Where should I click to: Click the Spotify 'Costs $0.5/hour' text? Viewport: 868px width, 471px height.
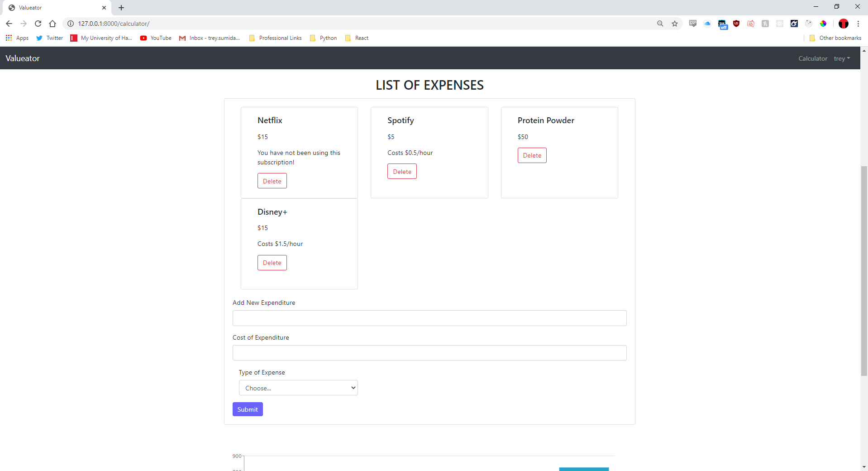click(410, 153)
